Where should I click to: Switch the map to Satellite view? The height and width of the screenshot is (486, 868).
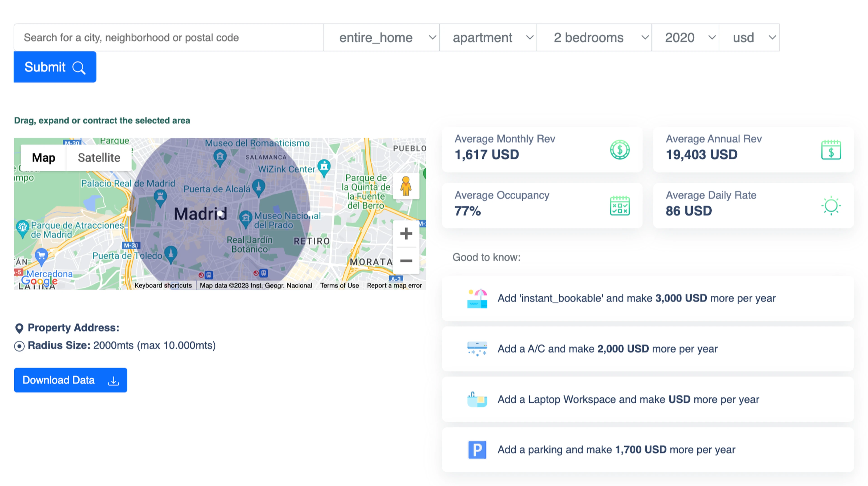99,157
